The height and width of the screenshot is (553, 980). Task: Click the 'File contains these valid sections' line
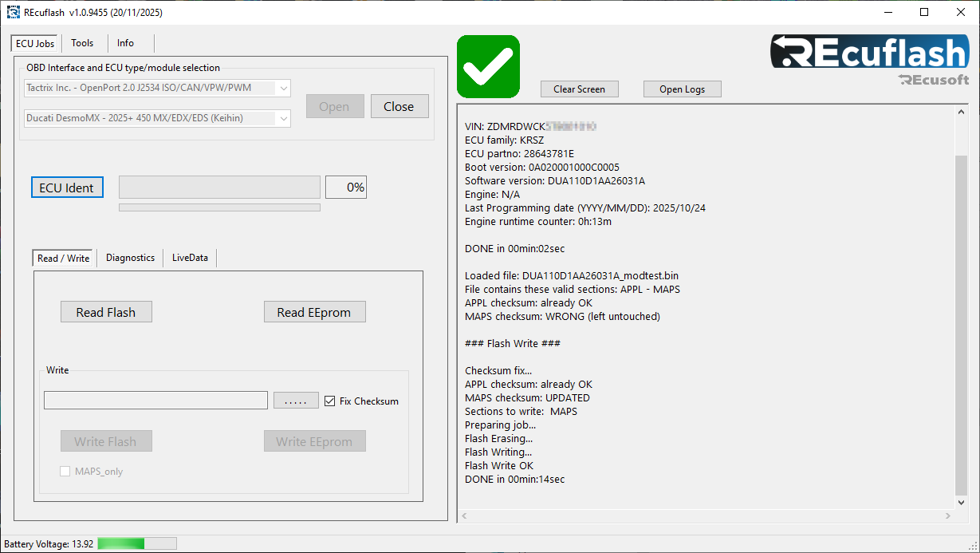[573, 289]
